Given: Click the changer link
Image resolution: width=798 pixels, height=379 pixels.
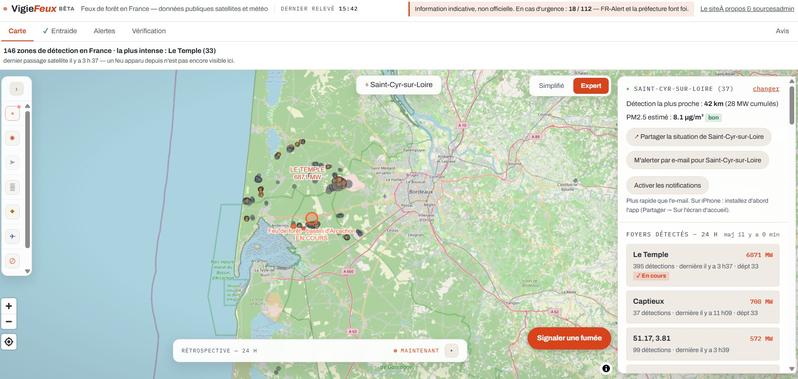Looking at the screenshot, I should point(766,89).
